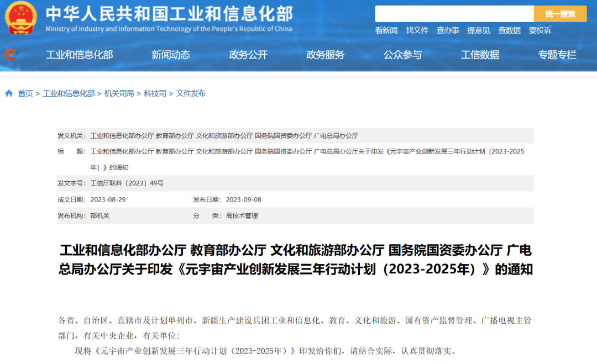Viewport: 597px width, 364px height.
Task: Open the 政务服务 menu
Action: pyautogui.click(x=324, y=55)
